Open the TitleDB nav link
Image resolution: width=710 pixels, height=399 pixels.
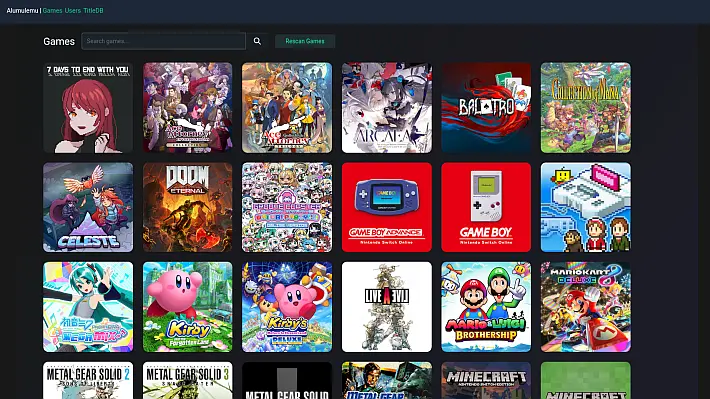(93, 10)
